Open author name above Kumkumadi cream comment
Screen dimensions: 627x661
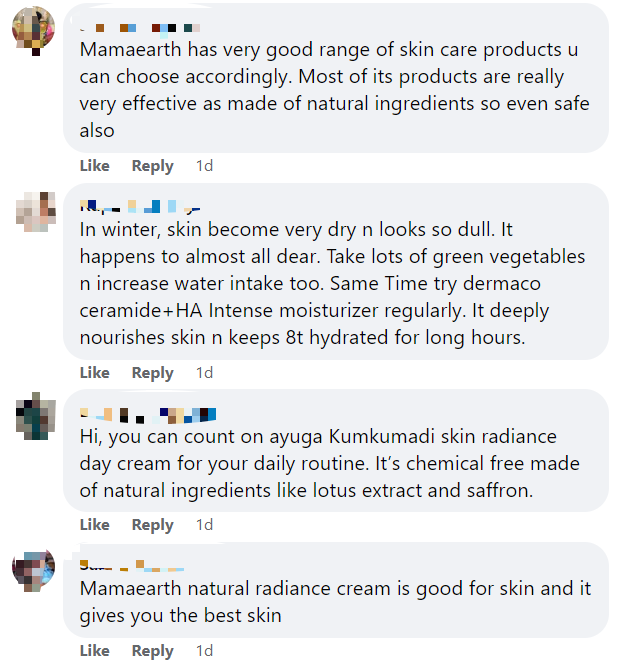(x=148, y=415)
